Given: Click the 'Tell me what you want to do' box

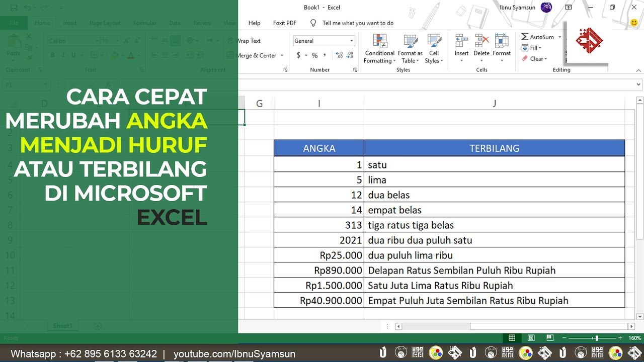Looking at the screenshot, I should click(358, 23).
